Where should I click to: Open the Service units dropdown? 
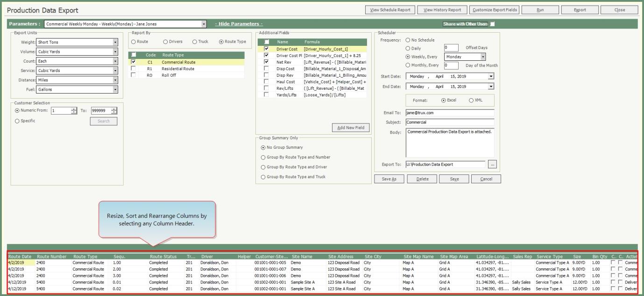pyautogui.click(x=116, y=71)
